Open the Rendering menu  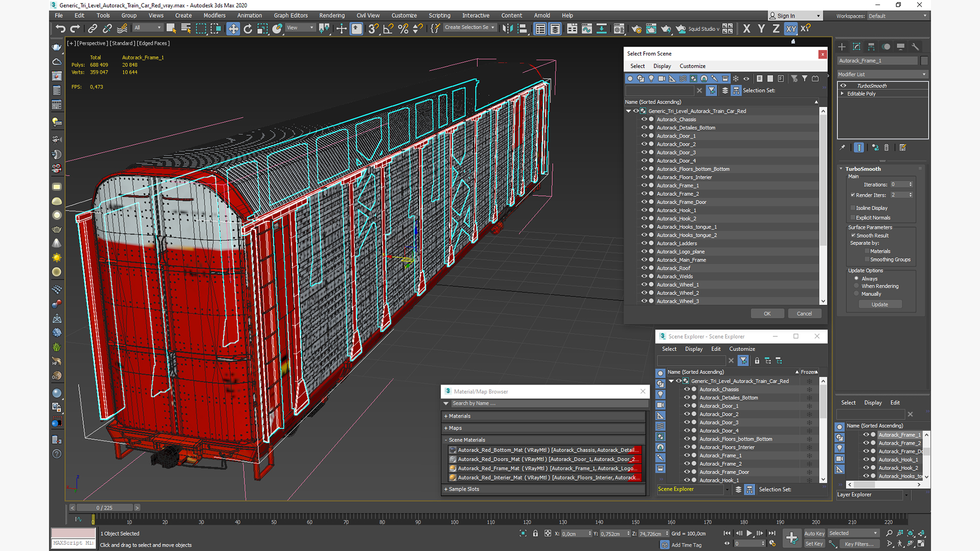point(332,15)
